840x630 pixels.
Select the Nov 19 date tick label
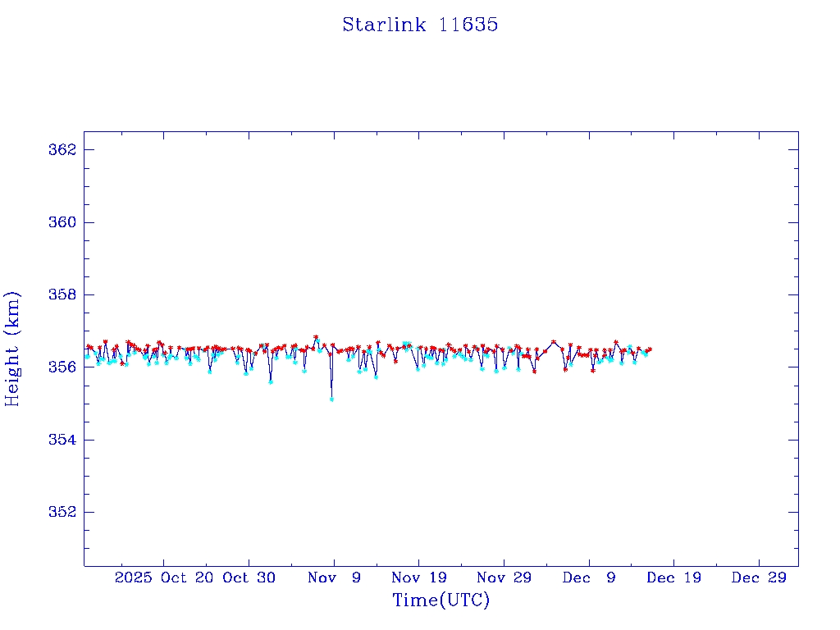418,577
